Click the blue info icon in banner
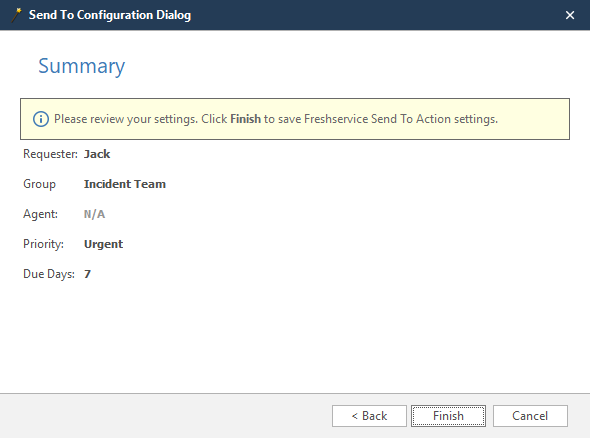 (x=41, y=119)
